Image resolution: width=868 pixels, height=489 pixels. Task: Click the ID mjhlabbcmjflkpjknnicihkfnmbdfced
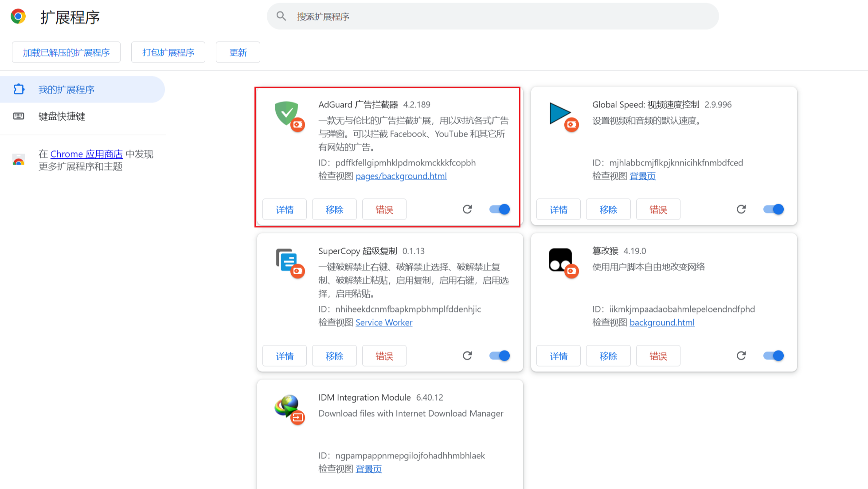676,163
